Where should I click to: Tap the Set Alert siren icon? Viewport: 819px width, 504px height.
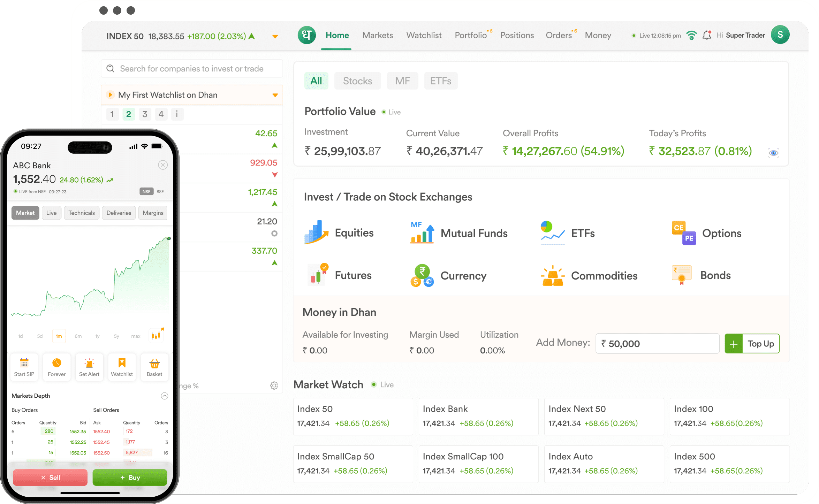(89, 363)
